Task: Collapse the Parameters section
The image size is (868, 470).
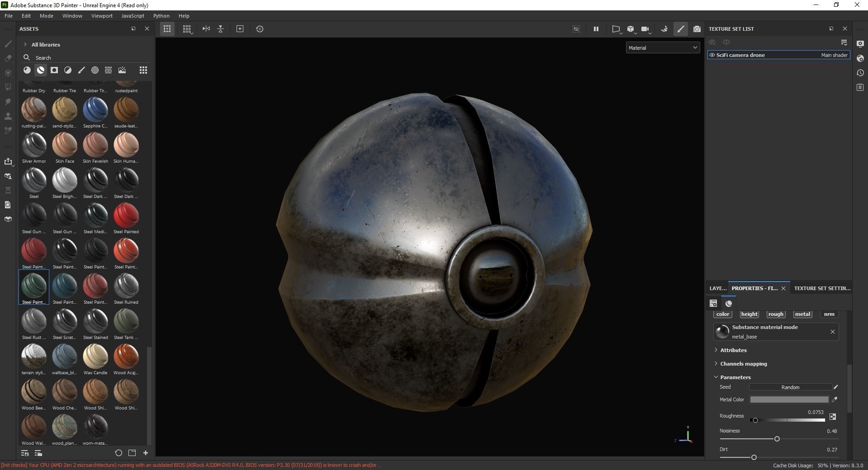Action: tap(716, 377)
